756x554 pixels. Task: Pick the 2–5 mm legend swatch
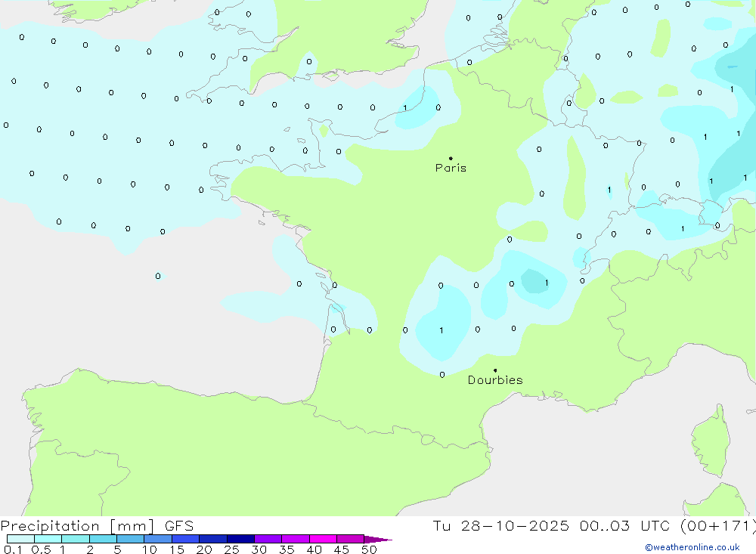(103, 539)
